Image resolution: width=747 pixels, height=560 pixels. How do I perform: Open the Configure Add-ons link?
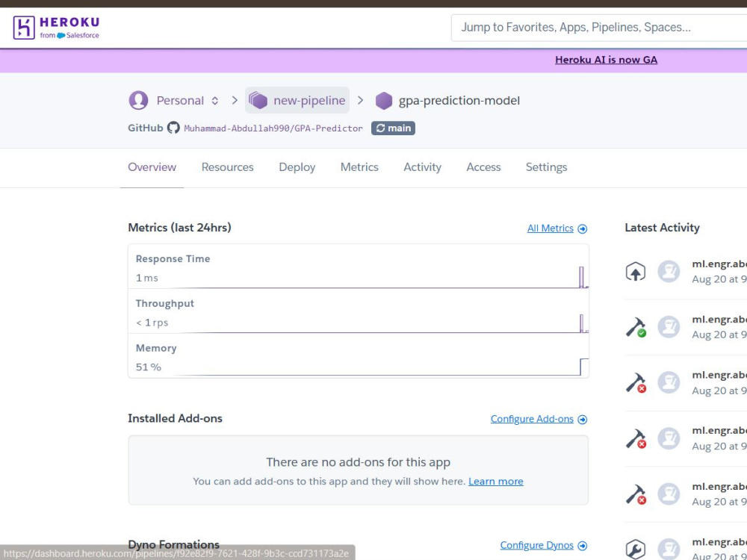tap(532, 419)
